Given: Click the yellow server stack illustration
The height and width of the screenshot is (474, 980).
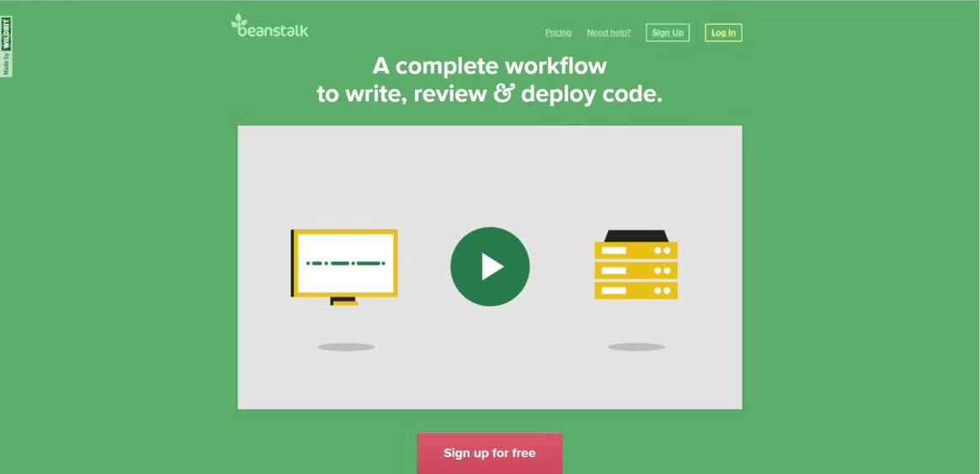Looking at the screenshot, I should pyautogui.click(x=636, y=264).
